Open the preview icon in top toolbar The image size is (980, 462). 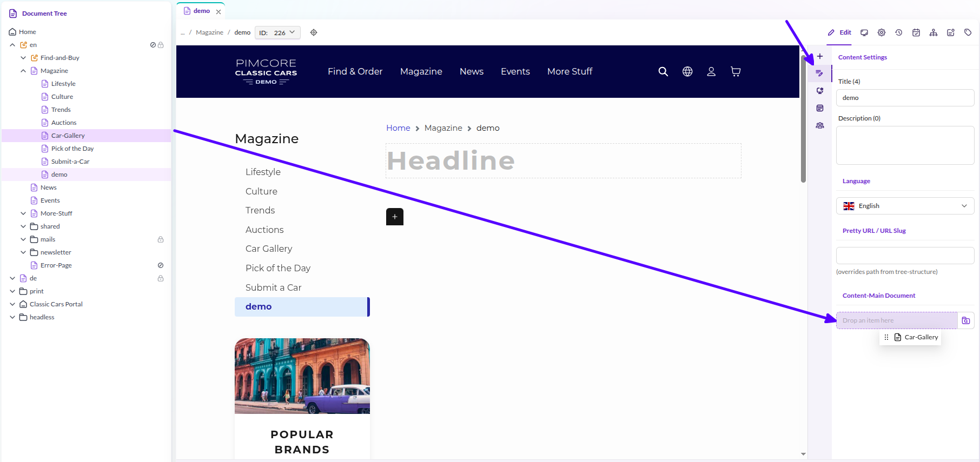pyautogui.click(x=864, y=32)
